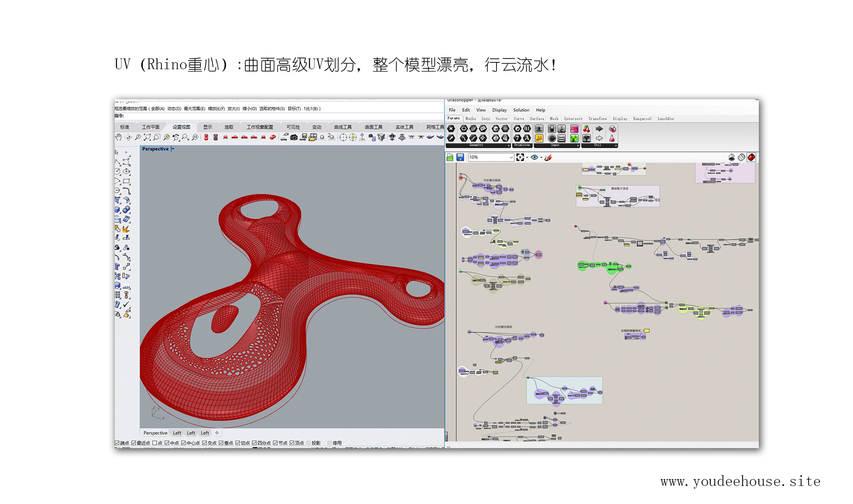The width and height of the screenshot is (853, 504).
Task: Click the Number Slider icon in Input panel
Action: [552, 129]
